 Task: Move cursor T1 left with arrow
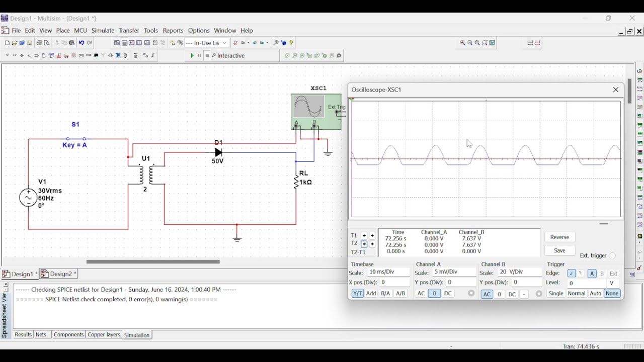[364, 235]
